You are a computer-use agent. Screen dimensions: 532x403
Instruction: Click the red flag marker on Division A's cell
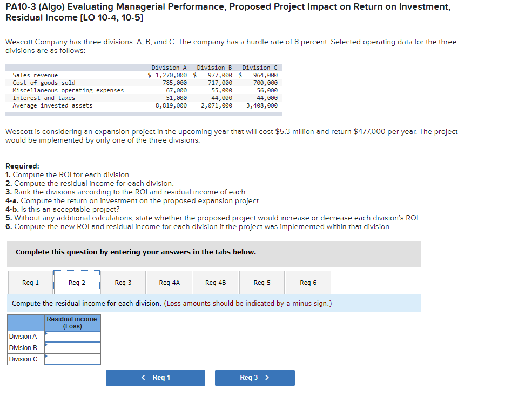(x=48, y=332)
